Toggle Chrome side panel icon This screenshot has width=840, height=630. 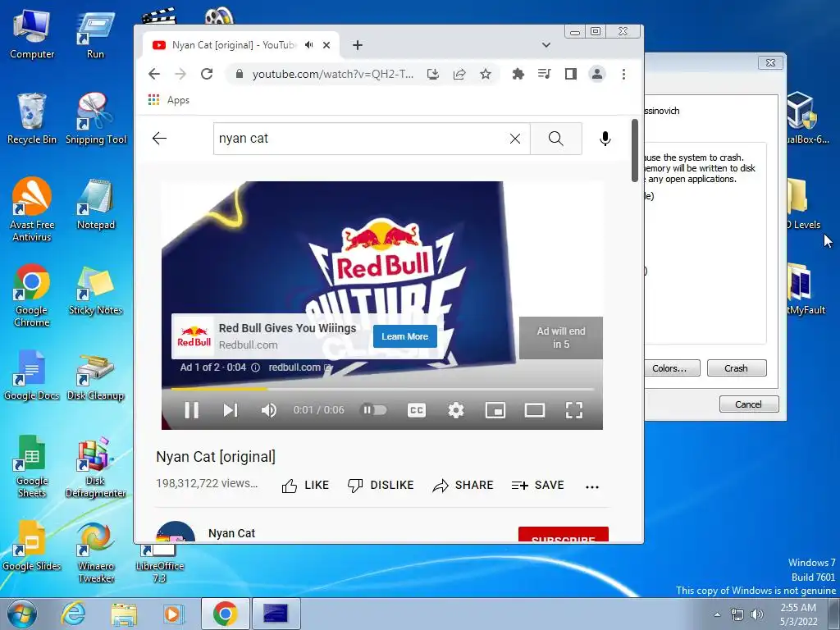tap(571, 74)
